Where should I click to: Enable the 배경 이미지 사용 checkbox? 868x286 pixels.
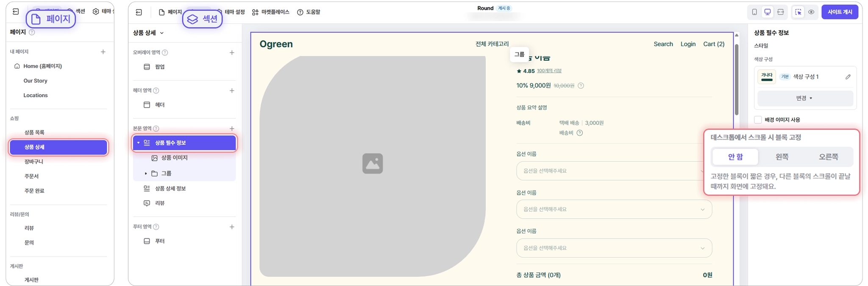[758, 120]
